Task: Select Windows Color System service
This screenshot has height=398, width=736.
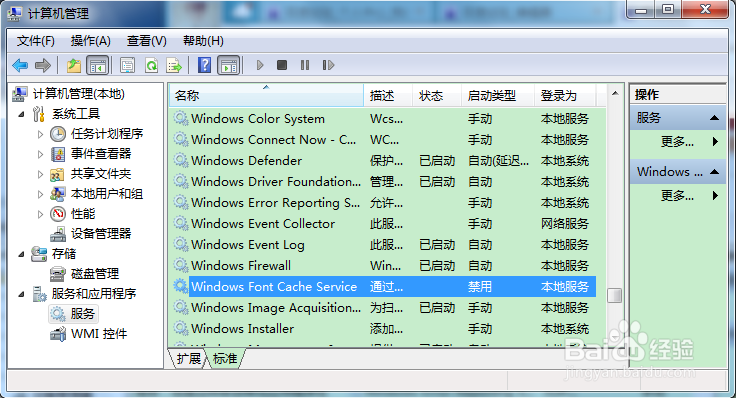Action: point(383,119)
